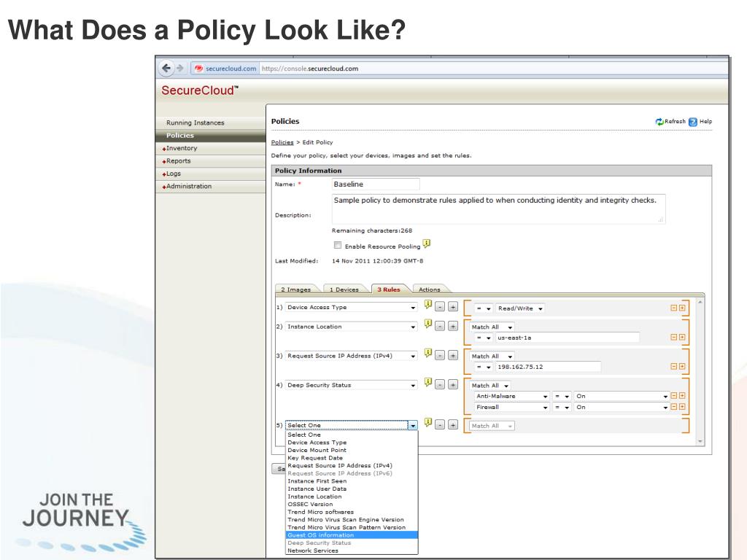The height and width of the screenshot is (560, 747).
Task: Click info icon for Deep Security Status rule
Action: pos(427,382)
